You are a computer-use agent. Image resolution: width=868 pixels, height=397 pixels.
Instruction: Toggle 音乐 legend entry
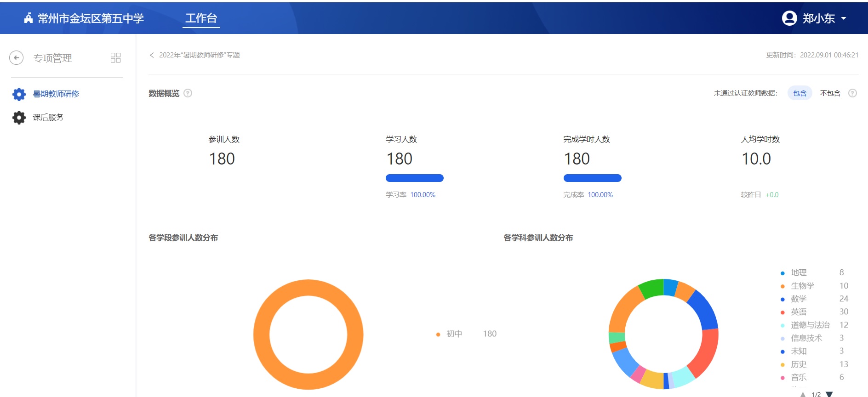[812, 377]
